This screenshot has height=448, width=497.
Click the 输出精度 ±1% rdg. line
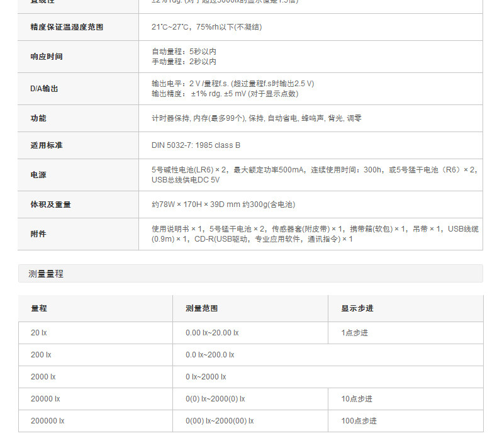pos(225,94)
